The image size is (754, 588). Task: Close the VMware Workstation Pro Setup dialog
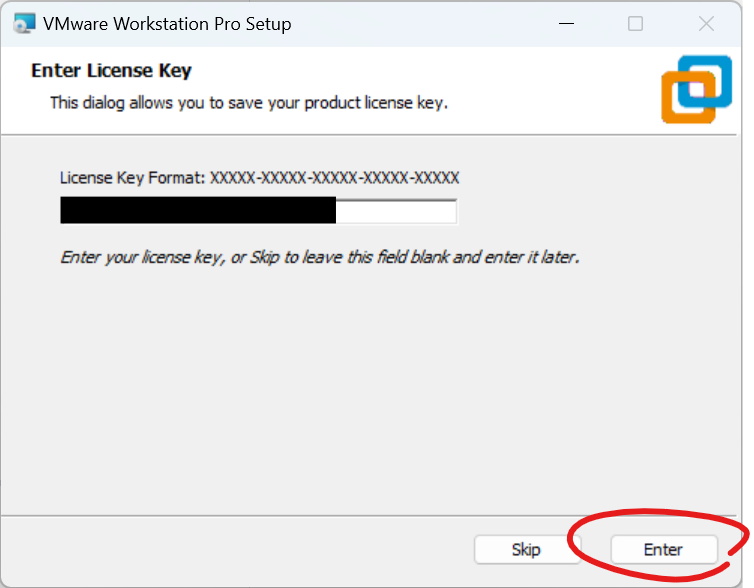click(706, 24)
